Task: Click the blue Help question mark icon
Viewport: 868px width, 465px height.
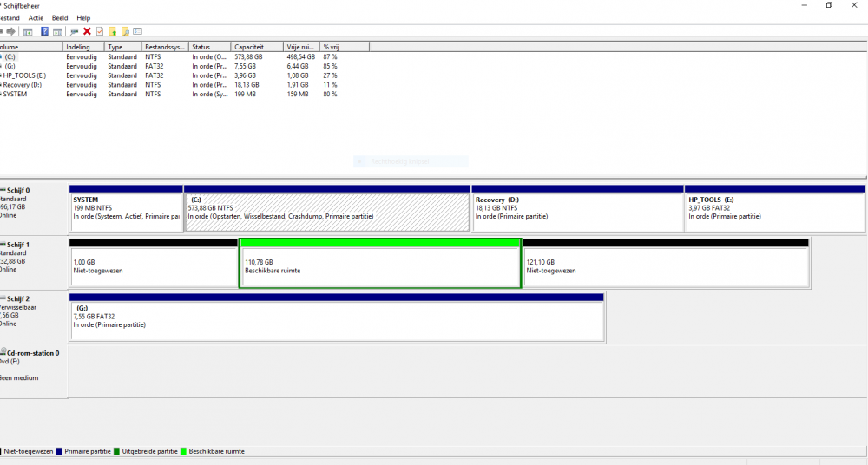Action: 44,31
